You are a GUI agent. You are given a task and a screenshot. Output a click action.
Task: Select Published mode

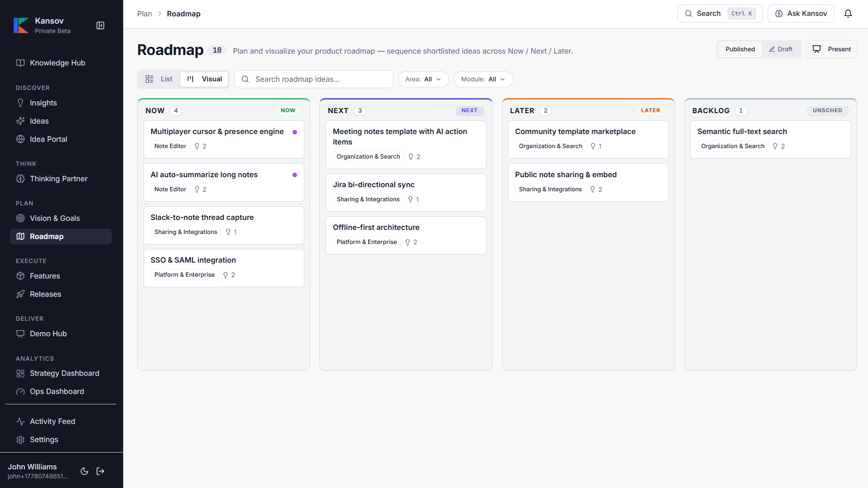pos(740,49)
